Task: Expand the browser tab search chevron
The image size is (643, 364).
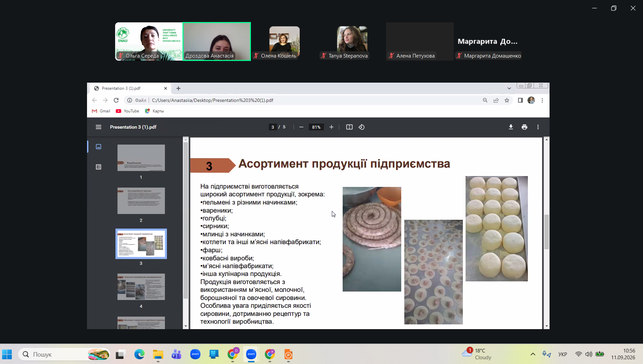Action: [509, 88]
